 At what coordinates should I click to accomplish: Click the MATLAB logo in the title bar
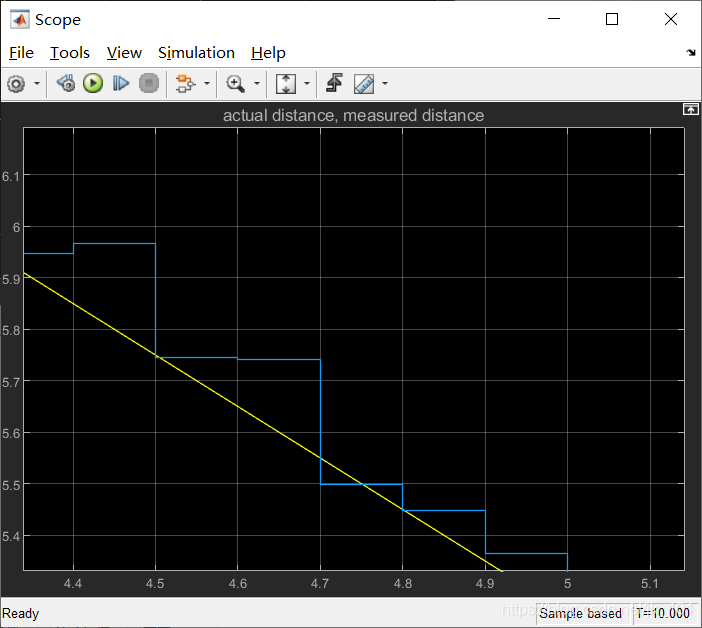[20, 19]
